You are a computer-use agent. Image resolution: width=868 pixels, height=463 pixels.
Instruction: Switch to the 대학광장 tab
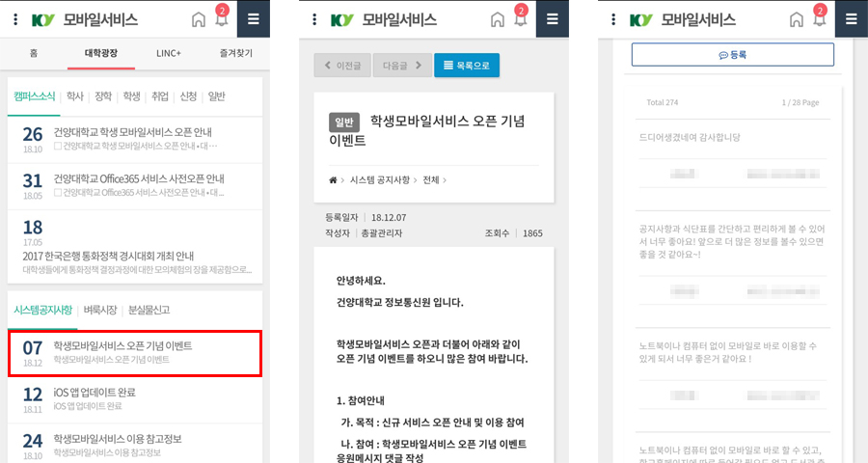tap(100, 54)
